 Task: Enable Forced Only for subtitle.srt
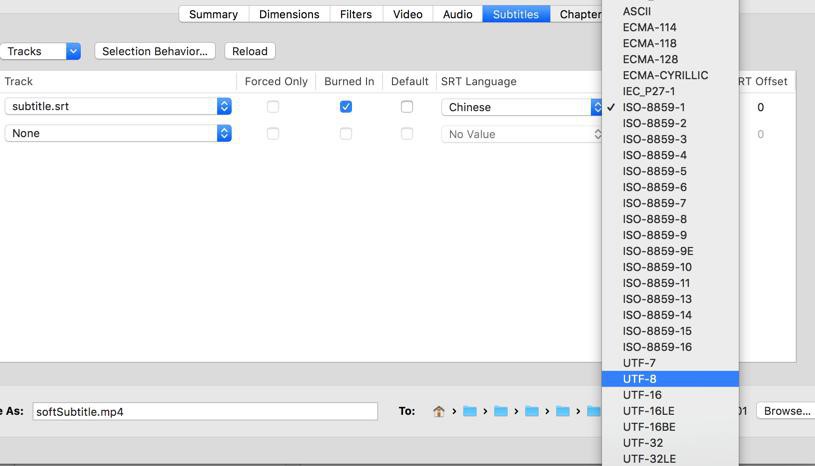(x=273, y=106)
